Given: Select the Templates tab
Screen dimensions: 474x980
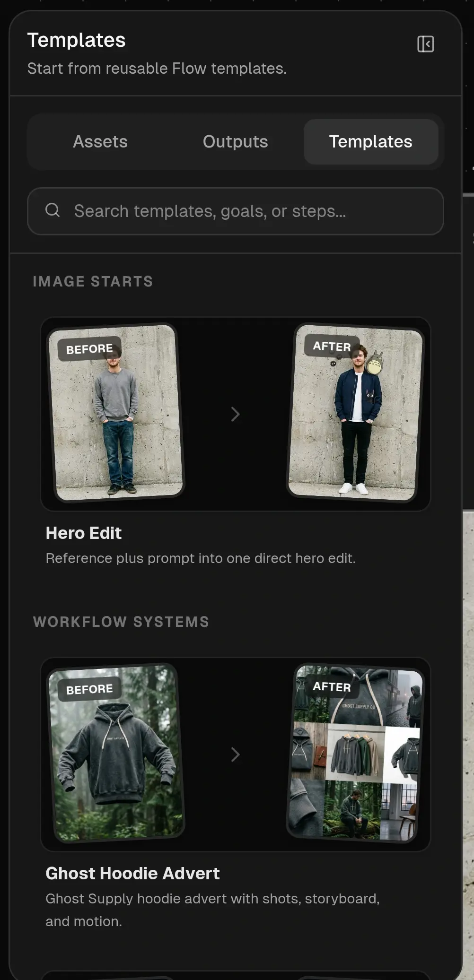Looking at the screenshot, I should tap(371, 142).
